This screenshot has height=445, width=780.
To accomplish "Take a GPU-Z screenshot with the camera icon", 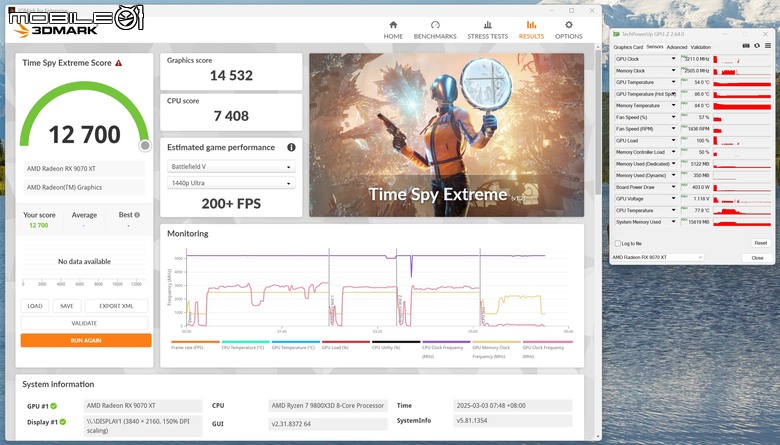I will point(746,46).
